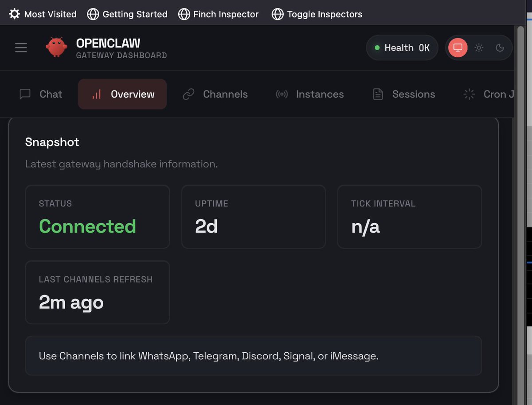
Task: Open the Getting Started bookmark
Action: (x=127, y=14)
